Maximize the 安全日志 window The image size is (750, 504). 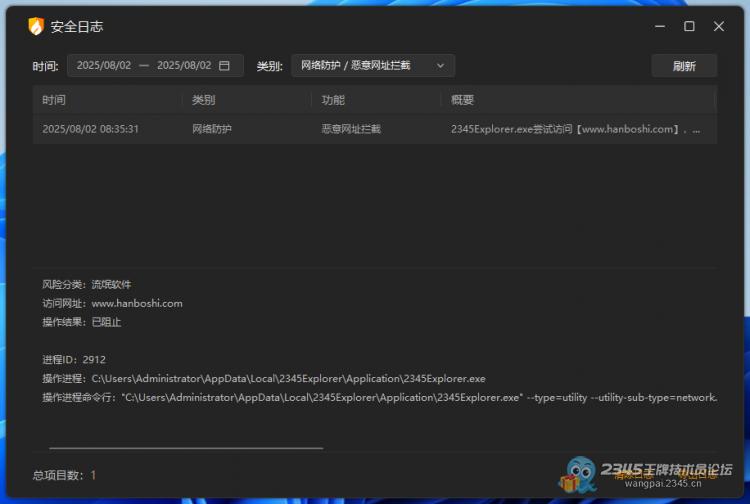coord(689,26)
